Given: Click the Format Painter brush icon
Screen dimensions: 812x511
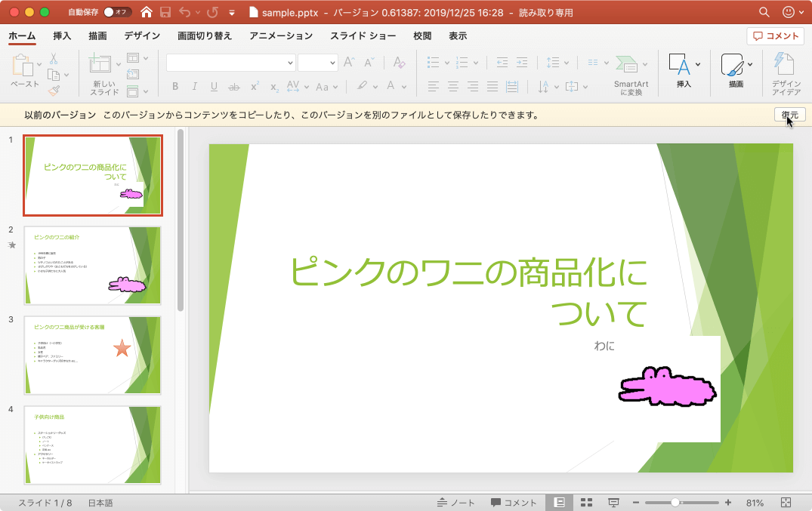Looking at the screenshot, I should (x=54, y=91).
